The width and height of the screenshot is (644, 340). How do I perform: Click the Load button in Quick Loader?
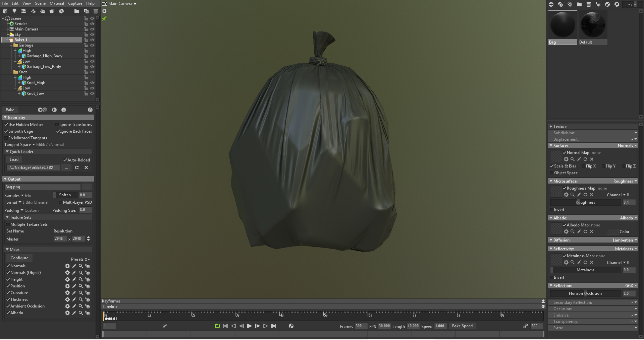[x=14, y=159]
